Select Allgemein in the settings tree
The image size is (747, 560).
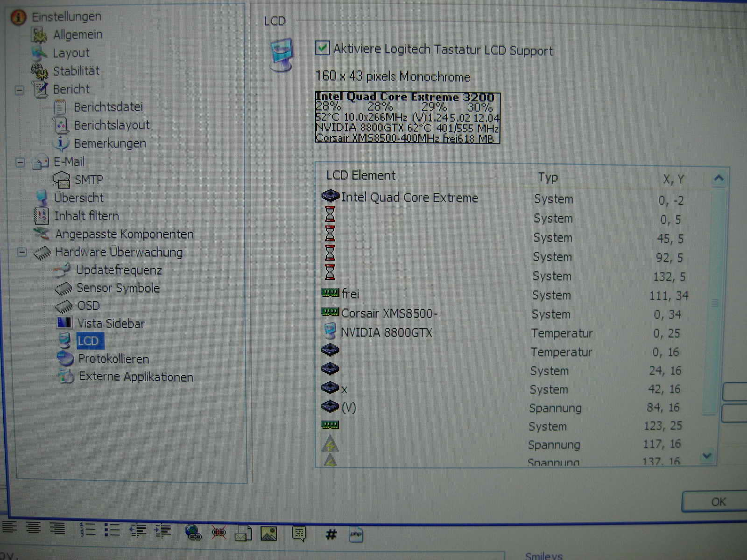(x=78, y=35)
